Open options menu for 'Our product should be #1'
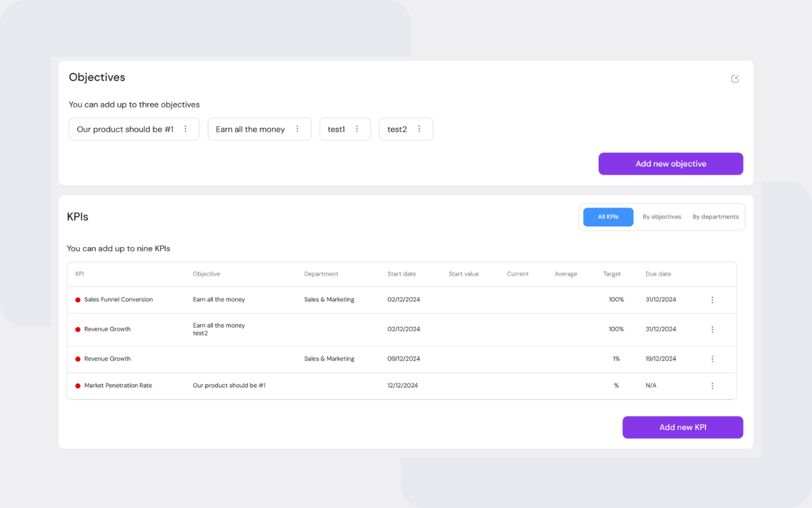Viewport: 812px width, 508px height. coord(186,129)
